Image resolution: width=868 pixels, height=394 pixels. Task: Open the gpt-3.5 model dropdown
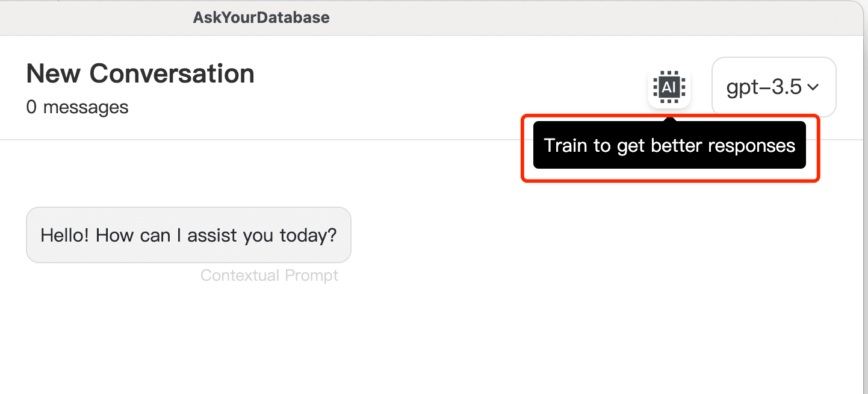tap(773, 87)
